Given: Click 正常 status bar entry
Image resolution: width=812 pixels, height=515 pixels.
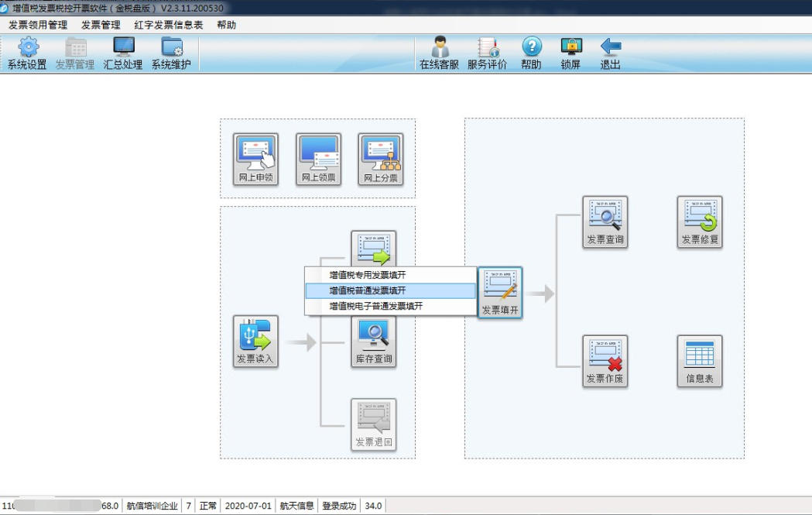Looking at the screenshot, I should [208, 506].
